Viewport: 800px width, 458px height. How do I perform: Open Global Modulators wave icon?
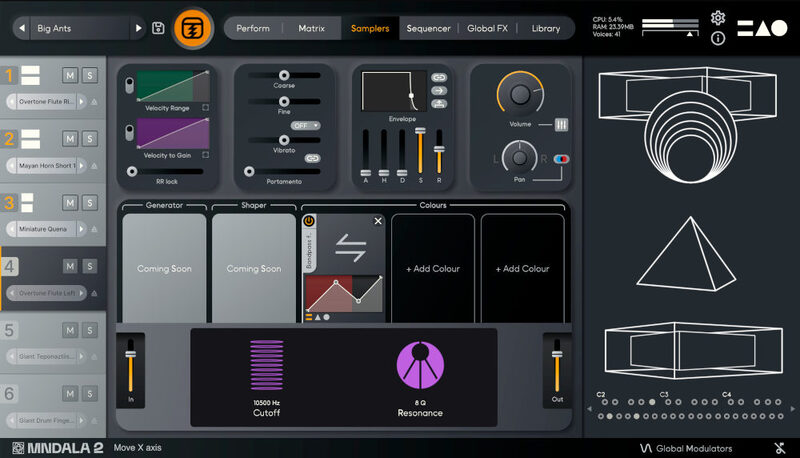(646, 448)
